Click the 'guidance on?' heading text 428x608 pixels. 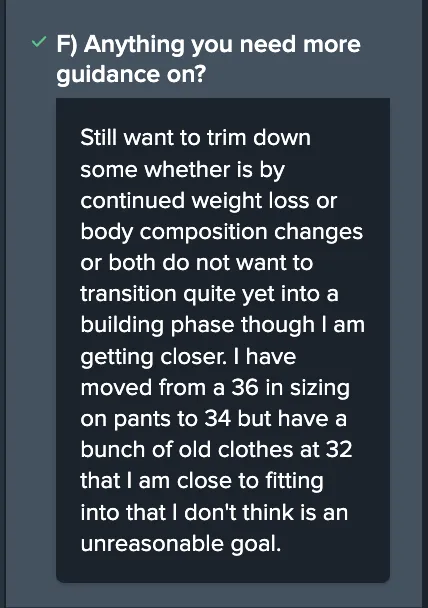coord(131,74)
